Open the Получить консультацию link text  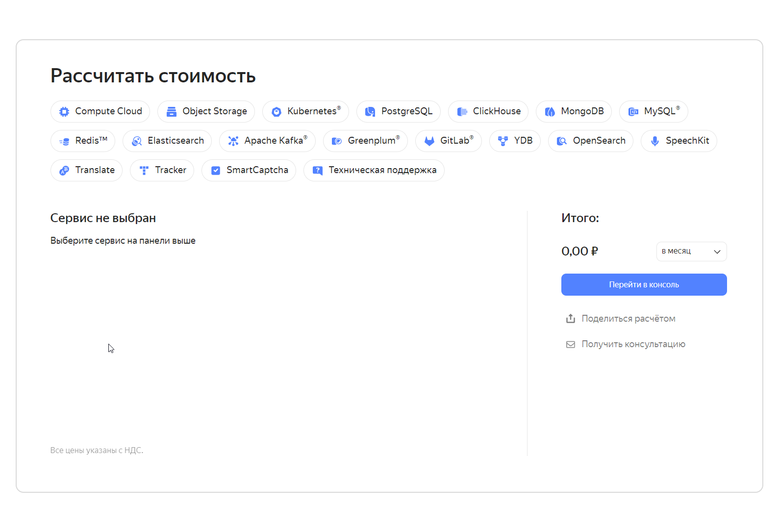pyautogui.click(x=633, y=344)
